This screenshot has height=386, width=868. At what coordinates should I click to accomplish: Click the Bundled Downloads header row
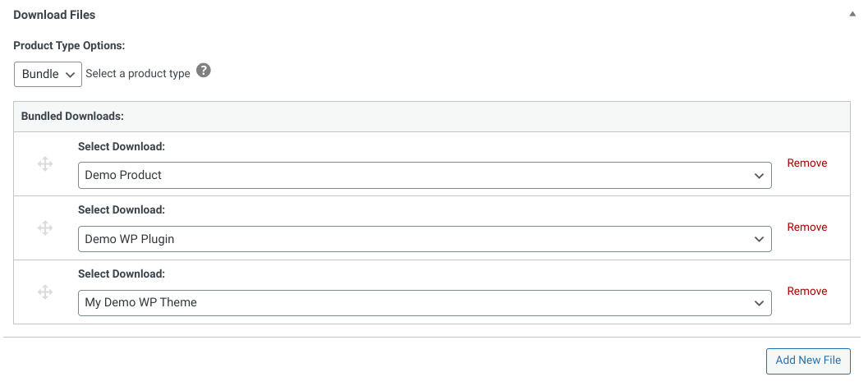(432, 117)
